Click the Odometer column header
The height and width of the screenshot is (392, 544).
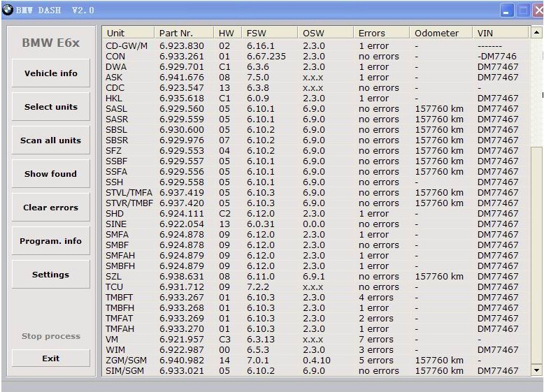441,33
